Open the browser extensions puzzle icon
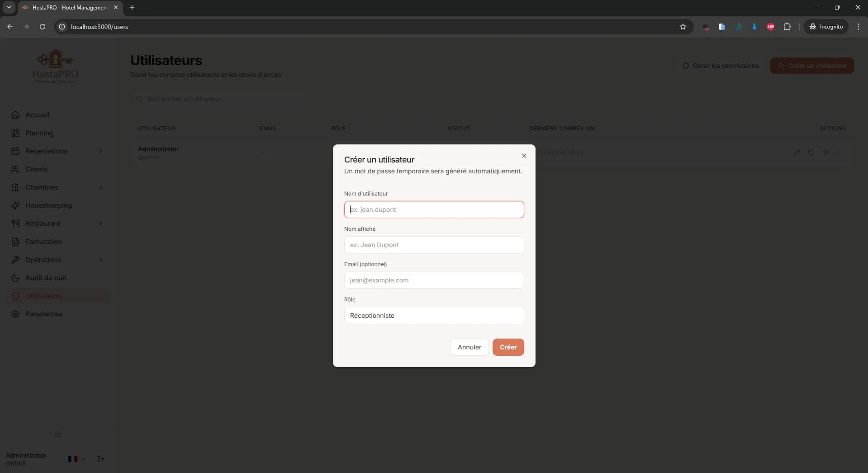 click(x=787, y=27)
